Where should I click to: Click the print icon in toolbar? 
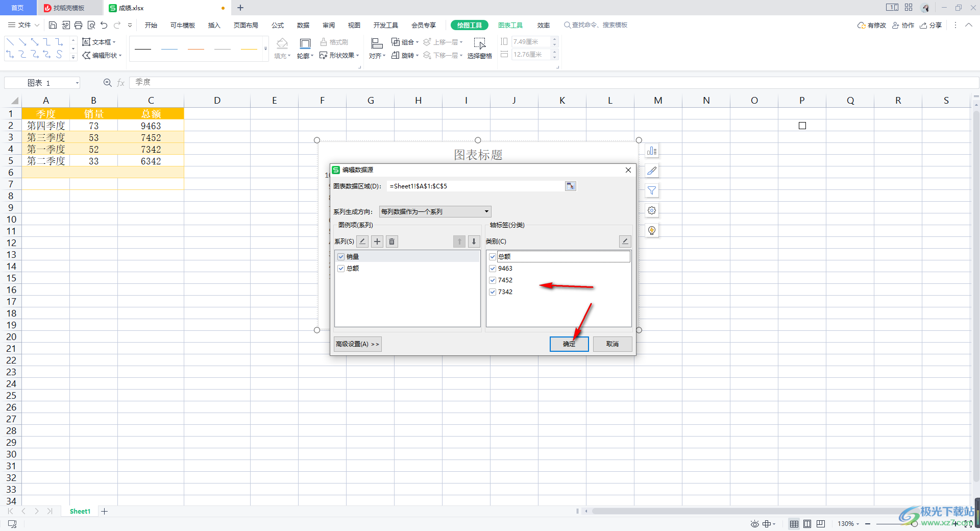pos(78,25)
